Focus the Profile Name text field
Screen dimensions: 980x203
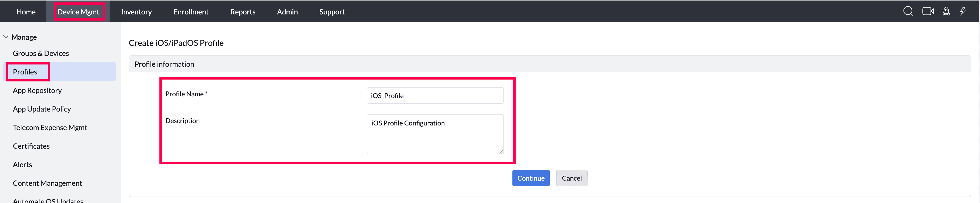435,96
